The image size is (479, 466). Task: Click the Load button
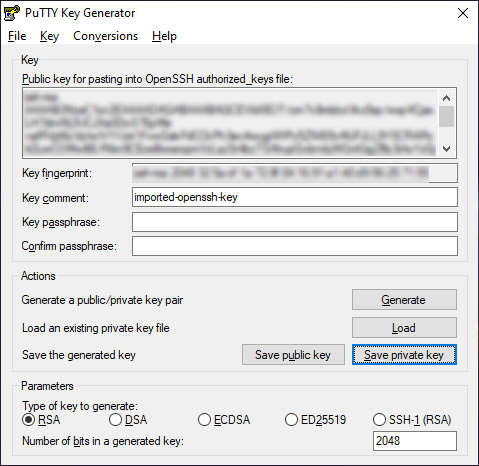coord(404,328)
